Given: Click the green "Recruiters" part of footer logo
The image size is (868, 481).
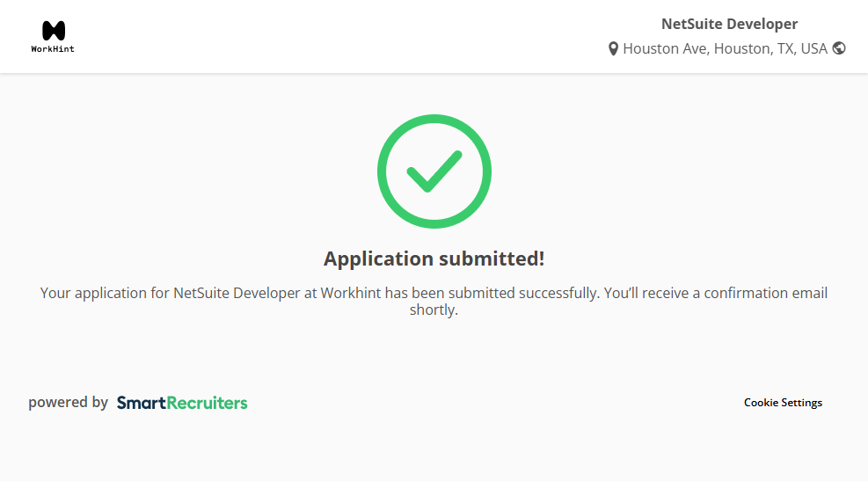Looking at the screenshot, I should pos(207,403).
